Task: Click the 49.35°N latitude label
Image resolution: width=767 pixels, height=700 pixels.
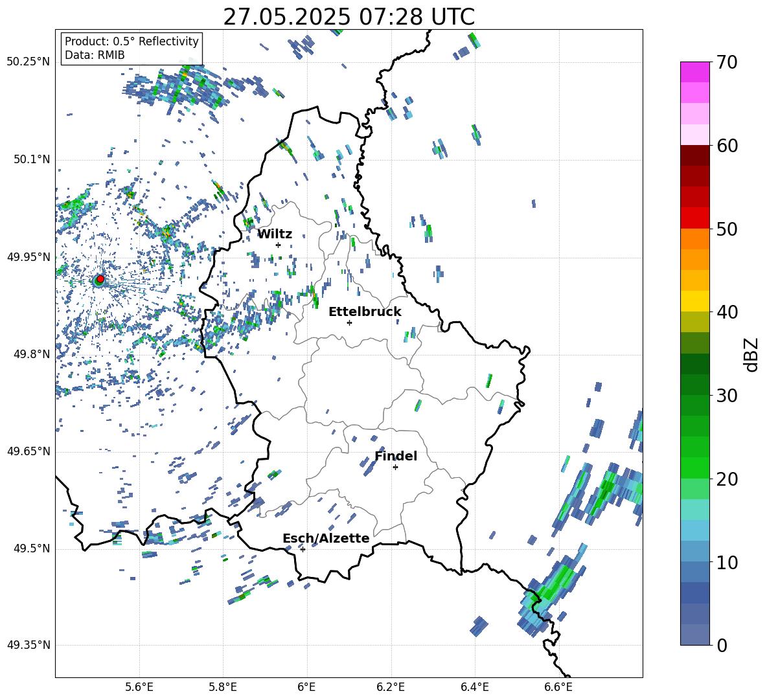Action: (29, 645)
